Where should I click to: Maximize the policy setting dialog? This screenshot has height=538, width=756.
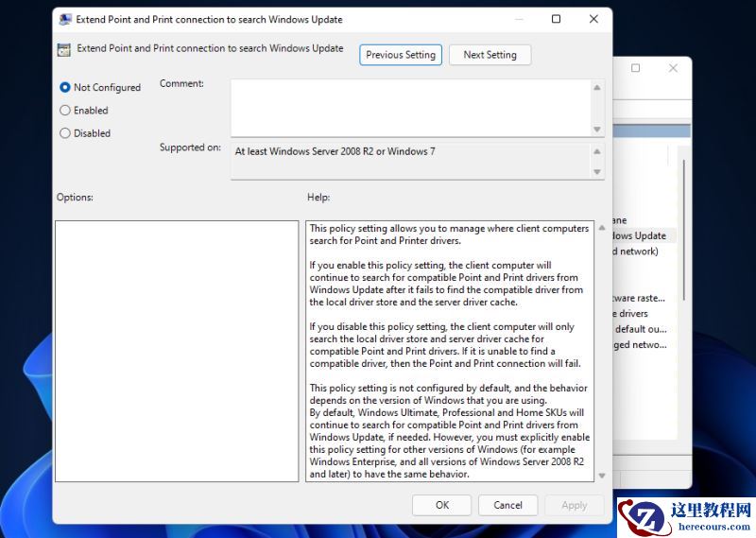556,19
